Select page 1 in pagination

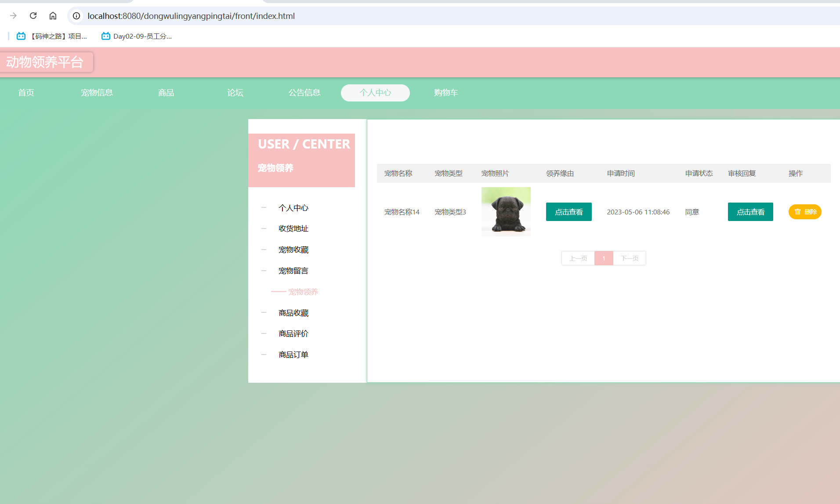pos(604,258)
